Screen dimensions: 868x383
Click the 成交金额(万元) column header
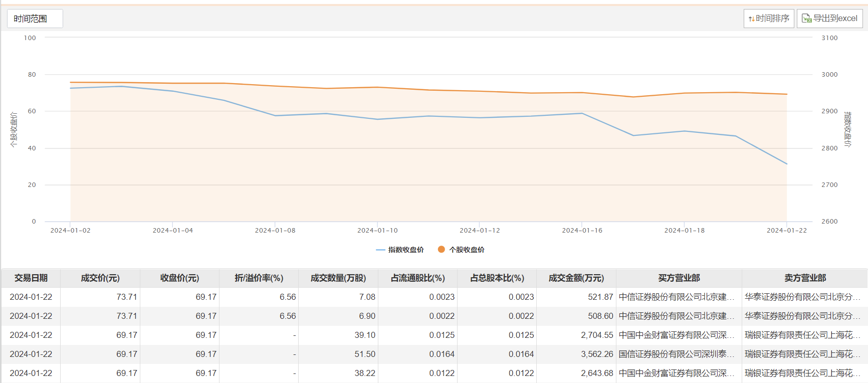pyautogui.click(x=576, y=278)
